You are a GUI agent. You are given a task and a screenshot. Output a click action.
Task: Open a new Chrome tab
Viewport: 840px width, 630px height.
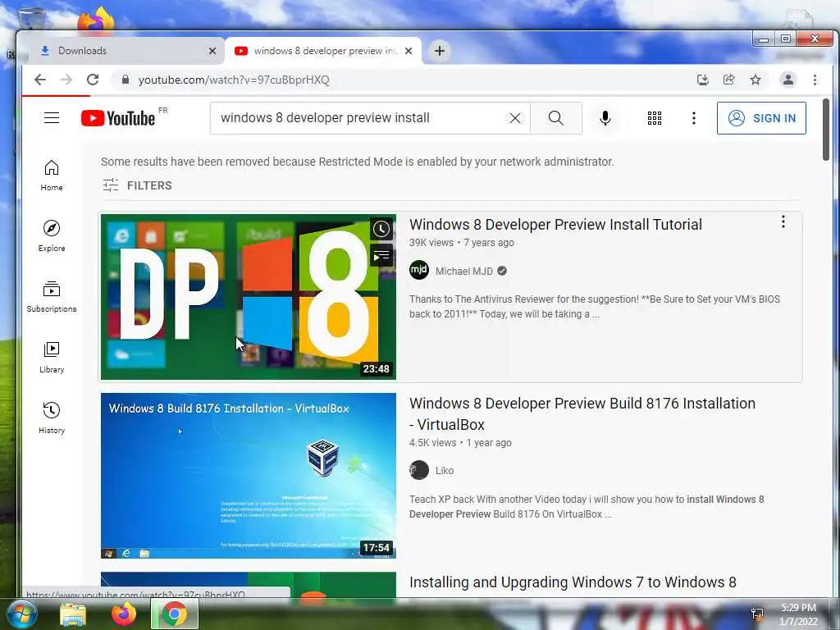coord(440,51)
